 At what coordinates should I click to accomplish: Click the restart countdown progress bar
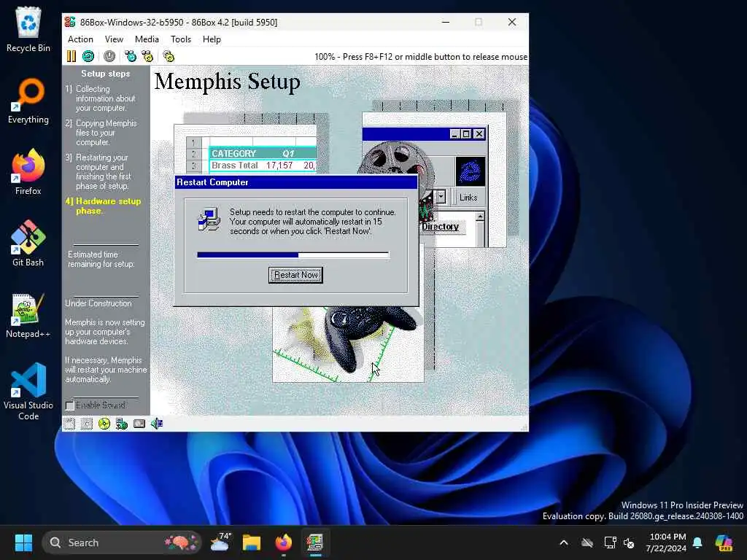pos(293,255)
